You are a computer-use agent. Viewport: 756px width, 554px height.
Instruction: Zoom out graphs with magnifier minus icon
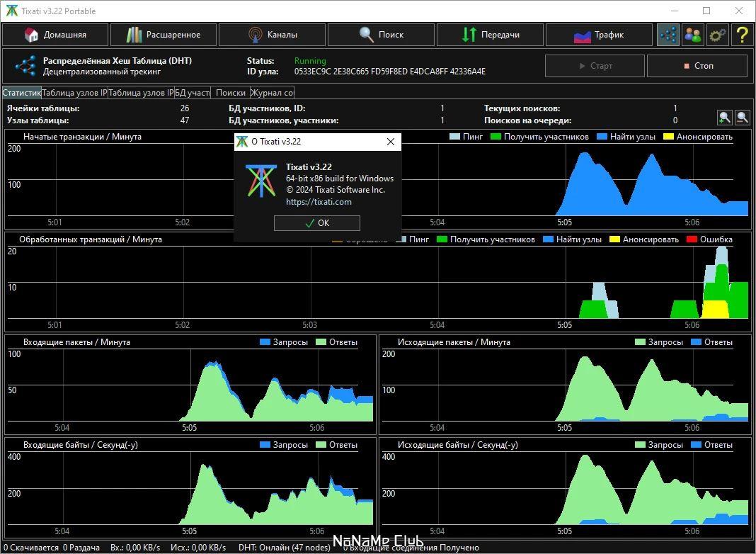[x=743, y=117]
